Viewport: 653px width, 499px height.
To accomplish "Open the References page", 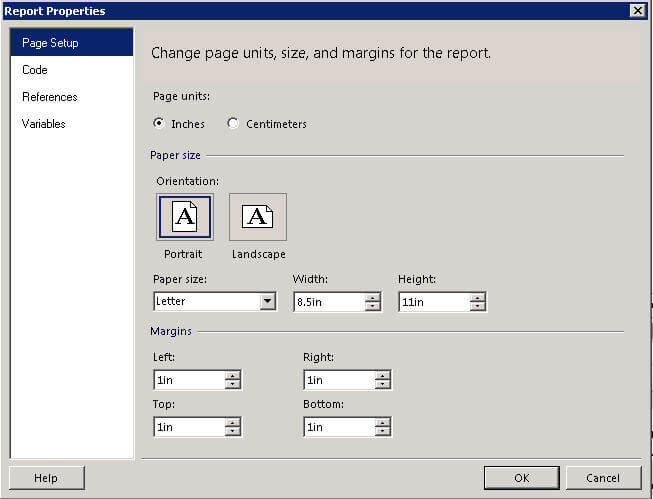I will click(50, 97).
